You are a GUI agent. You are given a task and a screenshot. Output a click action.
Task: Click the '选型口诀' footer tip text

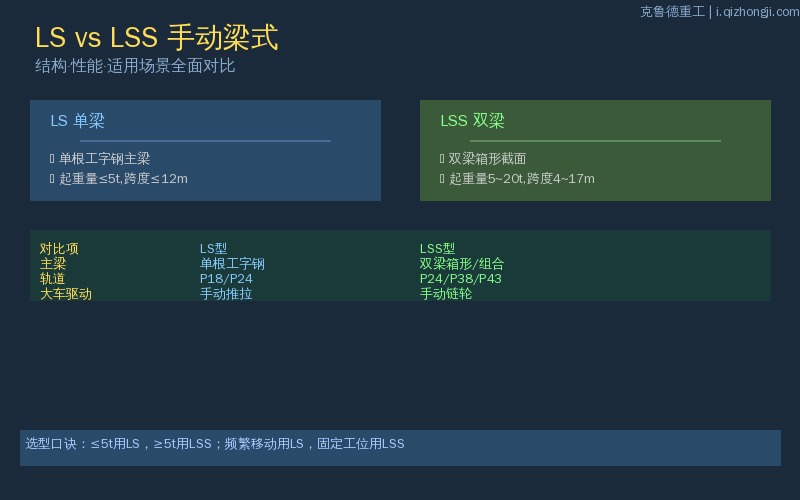coord(215,444)
